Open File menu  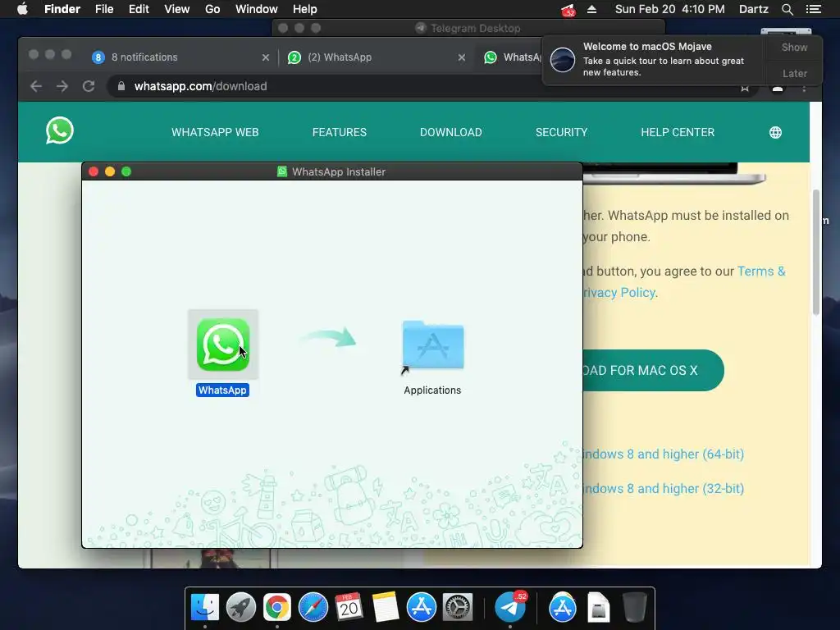104,9
